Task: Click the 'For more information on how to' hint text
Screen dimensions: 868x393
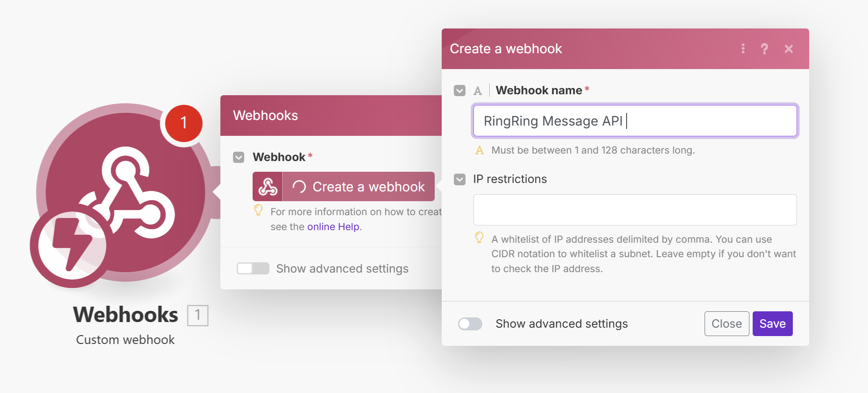Action: point(356,212)
